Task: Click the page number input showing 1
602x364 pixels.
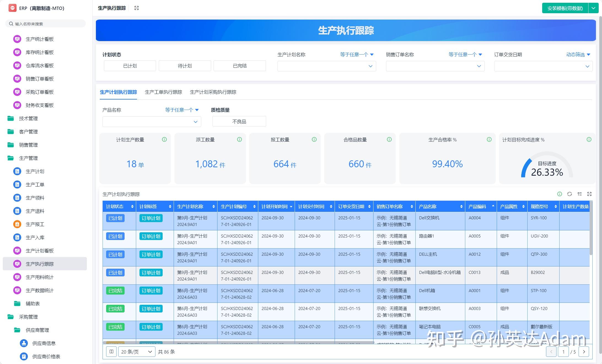Action: click(x=563, y=352)
